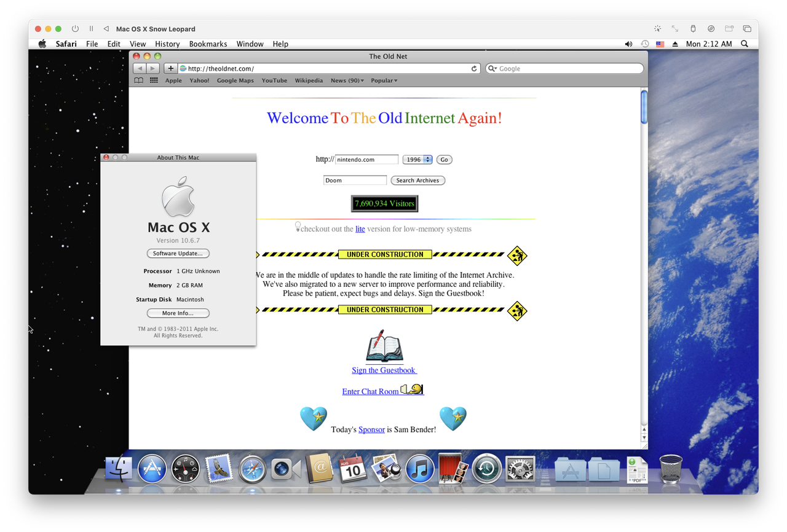Open the Sign the Guestbook link
This screenshot has height=532, width=787.
pyautogui.click(x=384, y=370)
